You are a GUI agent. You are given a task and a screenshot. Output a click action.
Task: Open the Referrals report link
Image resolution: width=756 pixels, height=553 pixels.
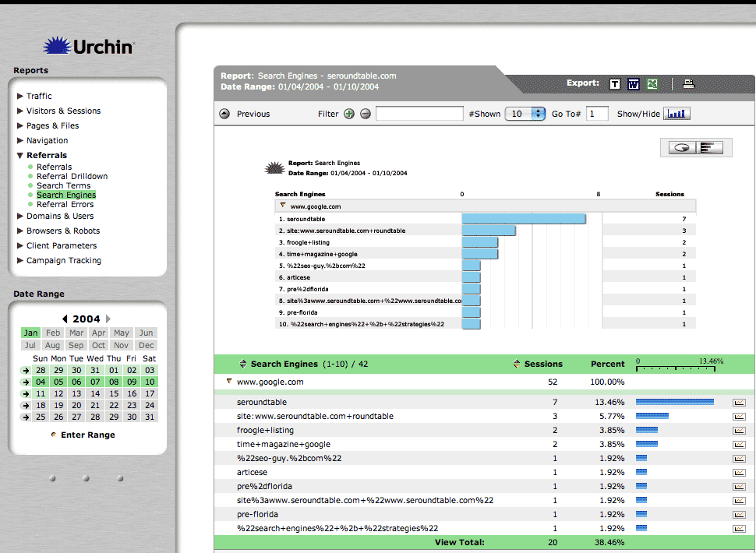tap(54, 167)
